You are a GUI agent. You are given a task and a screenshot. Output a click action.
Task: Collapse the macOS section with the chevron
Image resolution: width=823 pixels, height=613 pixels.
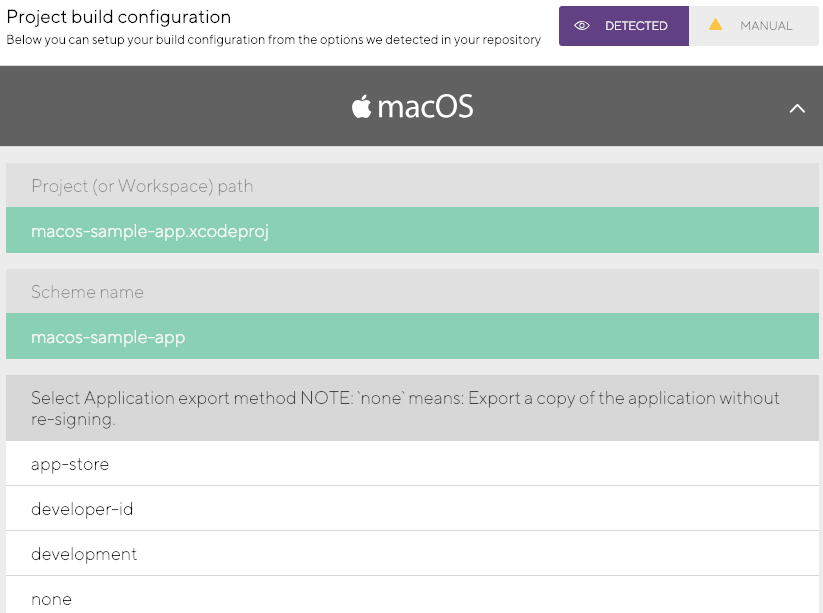[797, 107]
